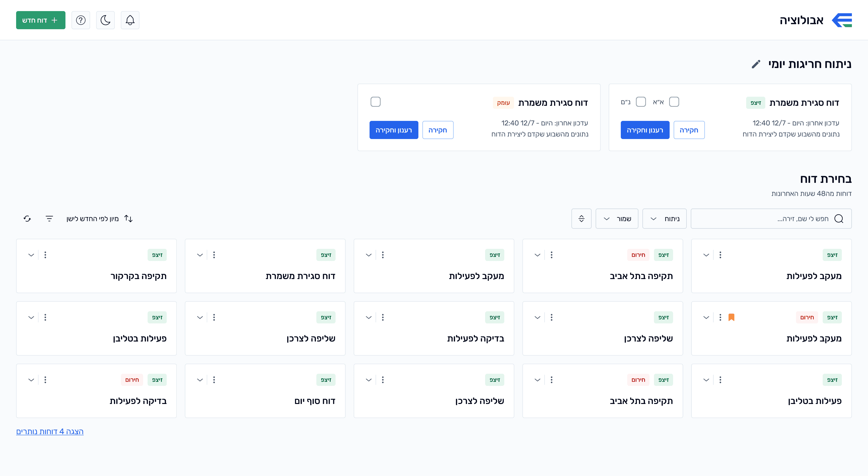
Task: Open the filter lines icon
Action: (49, 218)
